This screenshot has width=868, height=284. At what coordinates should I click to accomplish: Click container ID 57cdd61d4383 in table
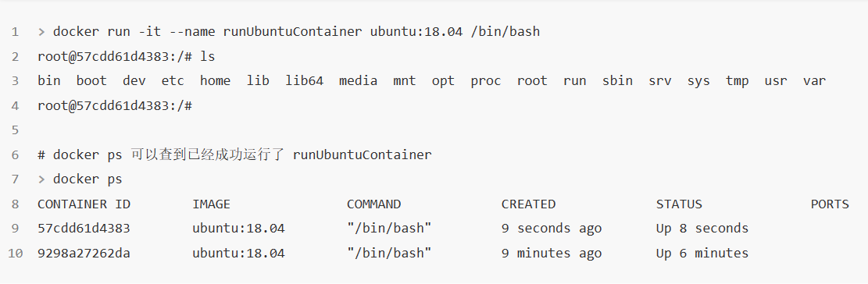click(x=84, y=228)
